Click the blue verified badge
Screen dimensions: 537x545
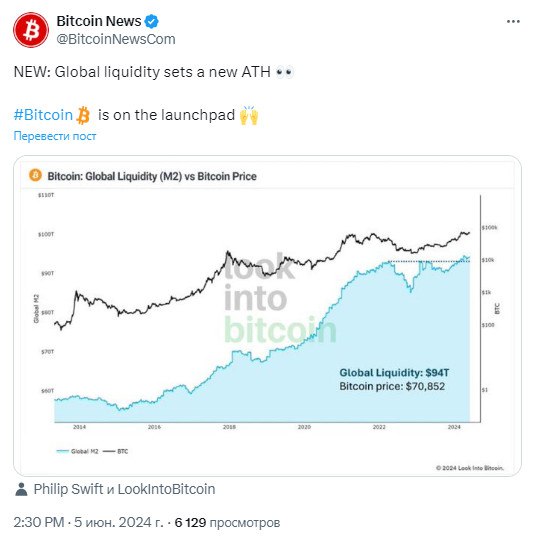click(152, 22)
